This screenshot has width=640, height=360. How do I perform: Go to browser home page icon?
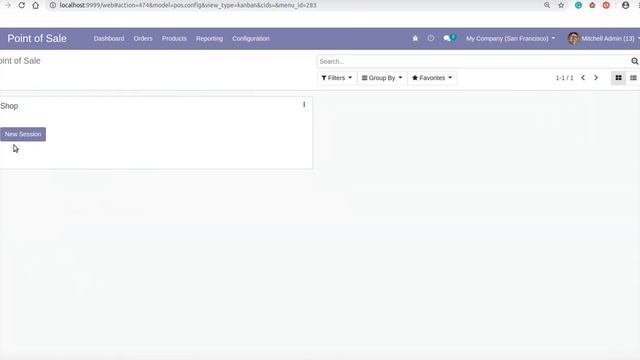pos(36,5)
